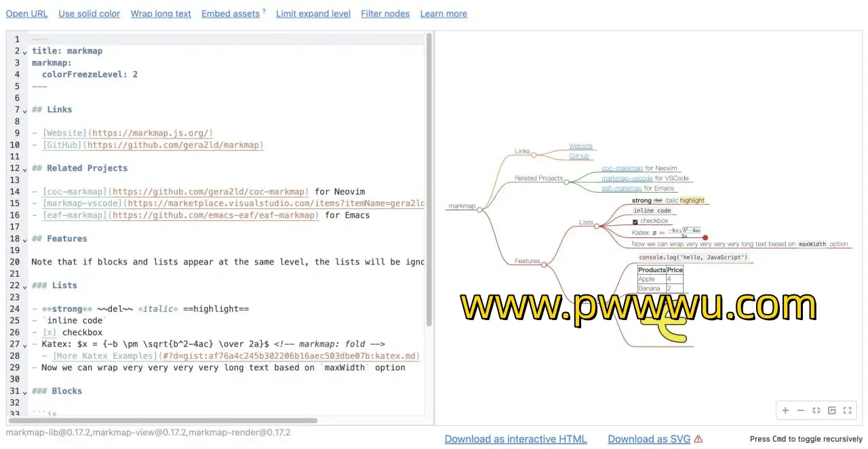Open the Filter nodes menu option

tap(385, 14)
